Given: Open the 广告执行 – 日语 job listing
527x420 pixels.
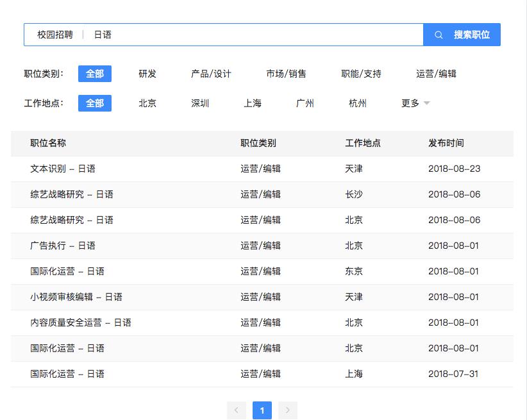Looking at the screenshot, I should 62,246.
